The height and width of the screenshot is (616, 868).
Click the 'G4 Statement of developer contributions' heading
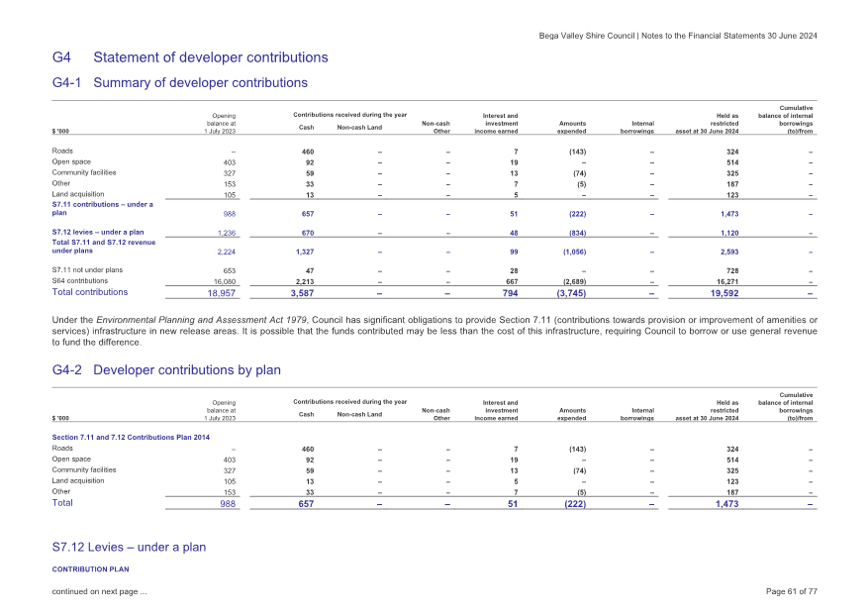(x=190, y=57)
